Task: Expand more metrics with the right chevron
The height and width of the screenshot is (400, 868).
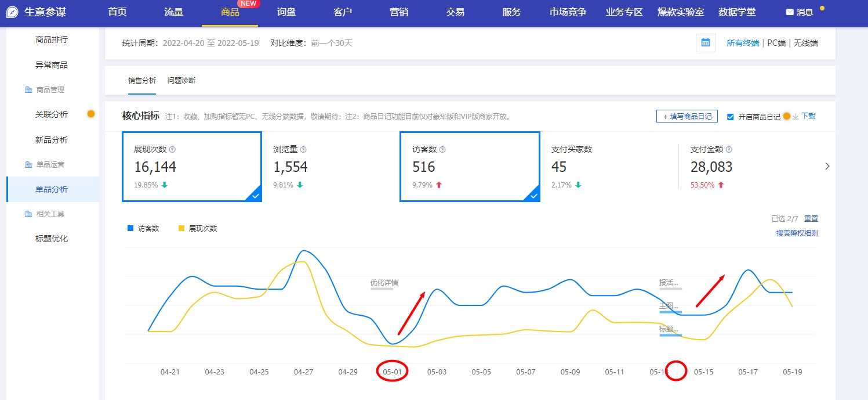Action: coord(827,166)
